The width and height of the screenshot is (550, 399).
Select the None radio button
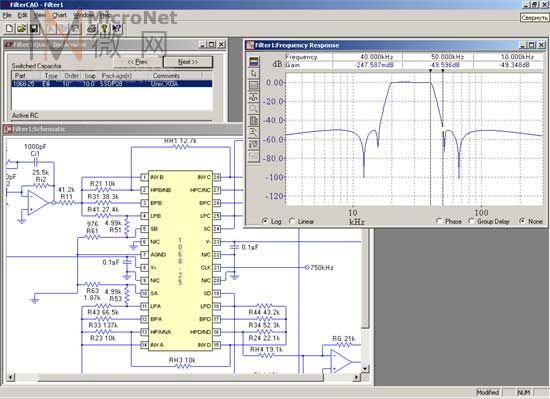tap(522, 221)
